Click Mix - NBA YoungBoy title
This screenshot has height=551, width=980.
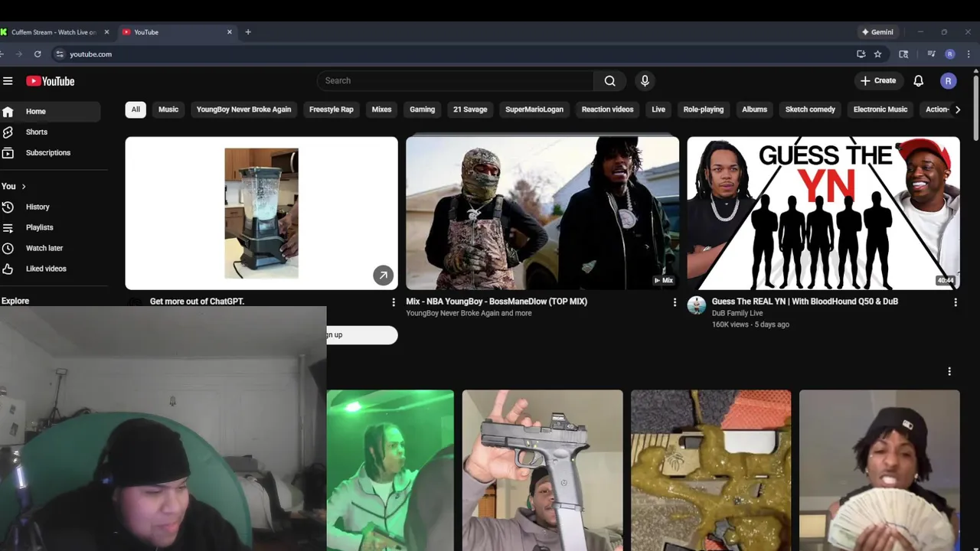coord(496,302)
